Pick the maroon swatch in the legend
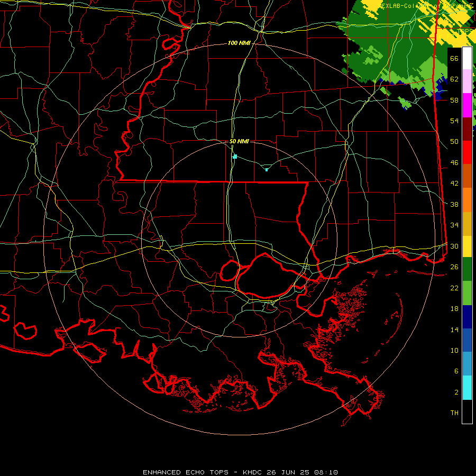Image resolution: width=476 pixels, height=476 pixels. pyautogui.click(x=467, y=129)
